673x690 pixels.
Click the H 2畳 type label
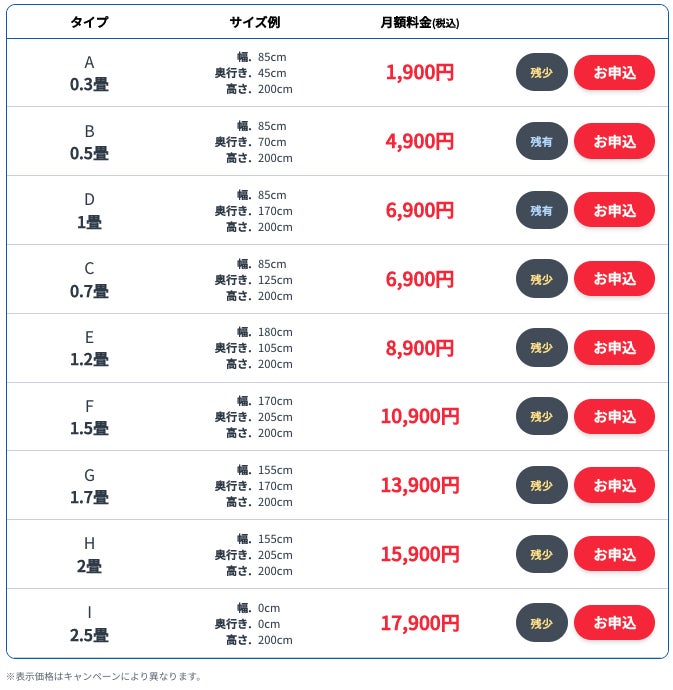tap(89, 554)
